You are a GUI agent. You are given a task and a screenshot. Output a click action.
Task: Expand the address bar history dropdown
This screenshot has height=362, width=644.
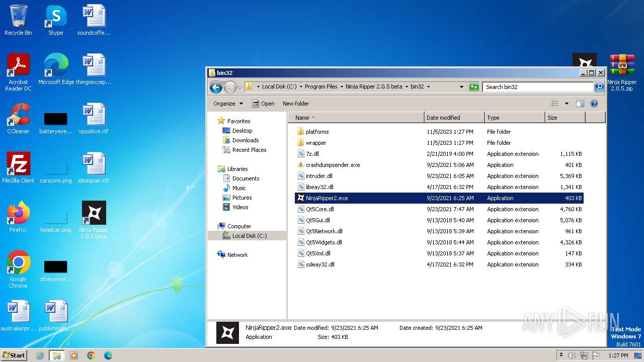(461, 87)
